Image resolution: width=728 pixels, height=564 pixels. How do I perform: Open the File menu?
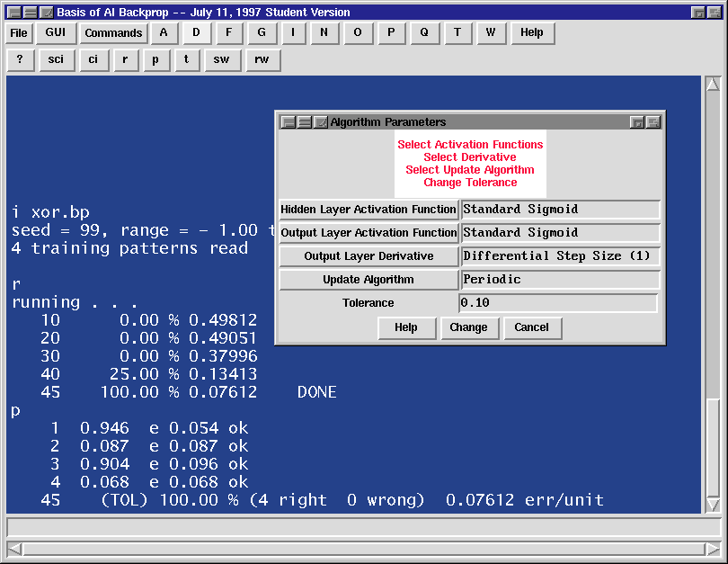(19, 33)
